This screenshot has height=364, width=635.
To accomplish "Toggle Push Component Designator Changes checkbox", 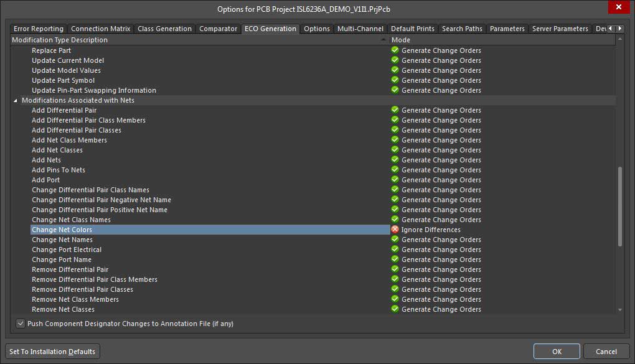I will click(21, 324).
